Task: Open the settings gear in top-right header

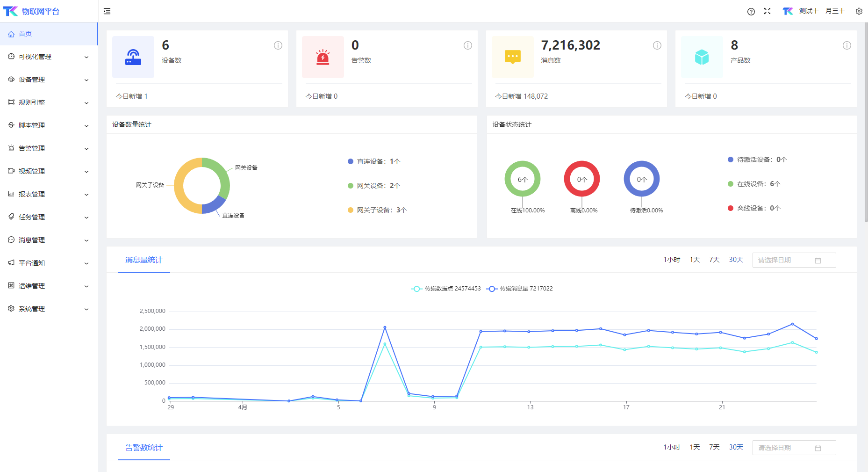Action: tap(859, 11)
